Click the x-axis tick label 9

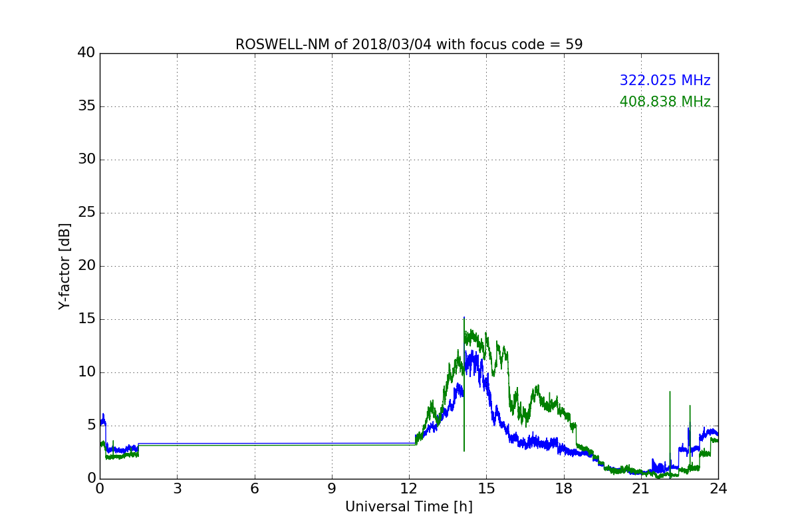(x=332, y=489)
